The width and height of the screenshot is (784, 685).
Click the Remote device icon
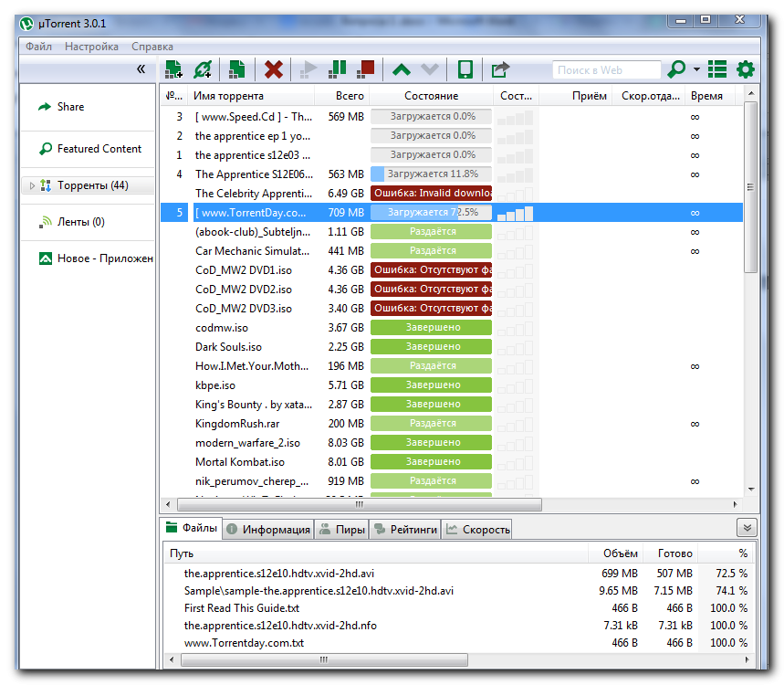pos(465,69)
